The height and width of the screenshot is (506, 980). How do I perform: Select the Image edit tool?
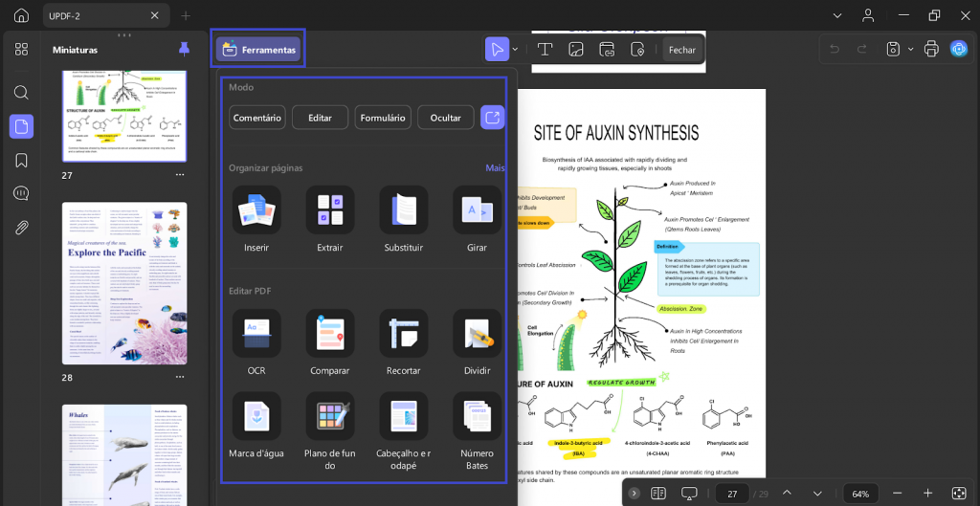575,50
